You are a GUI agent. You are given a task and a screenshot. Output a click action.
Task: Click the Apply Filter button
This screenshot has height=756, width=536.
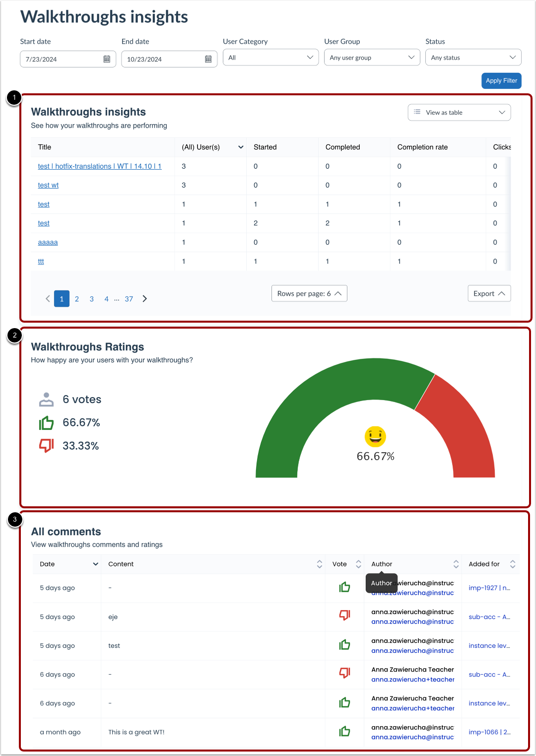(x=501, y=80)
